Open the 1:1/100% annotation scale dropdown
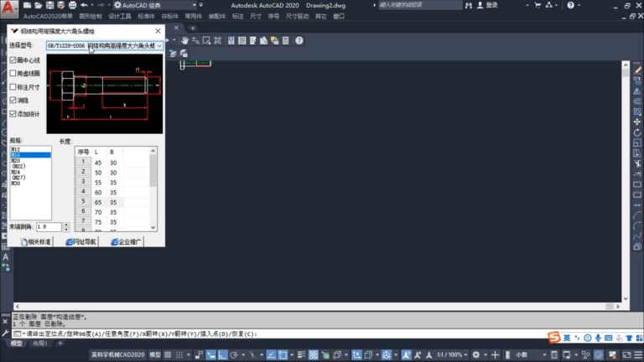Screen dimensions: 644x362 [x=452, y=354]
